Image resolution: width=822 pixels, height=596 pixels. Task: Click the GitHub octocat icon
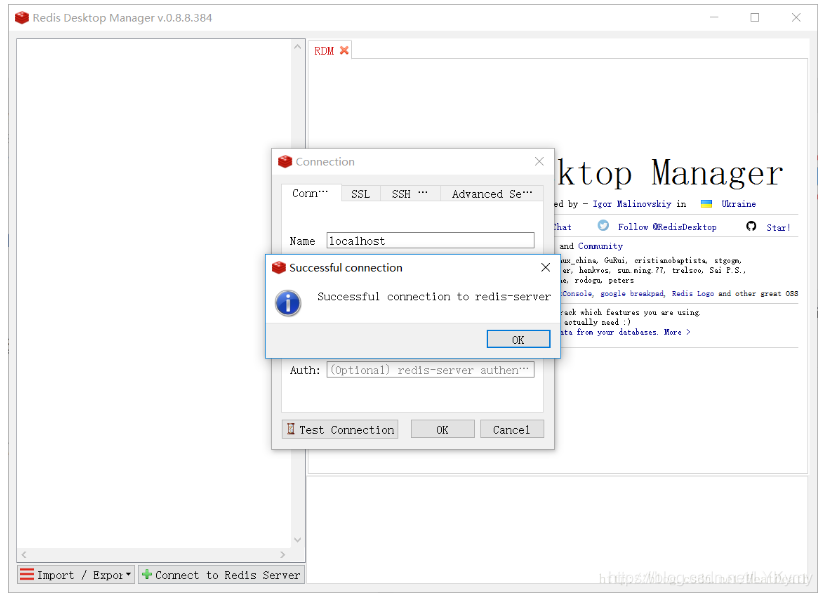[x=751, y=226]
